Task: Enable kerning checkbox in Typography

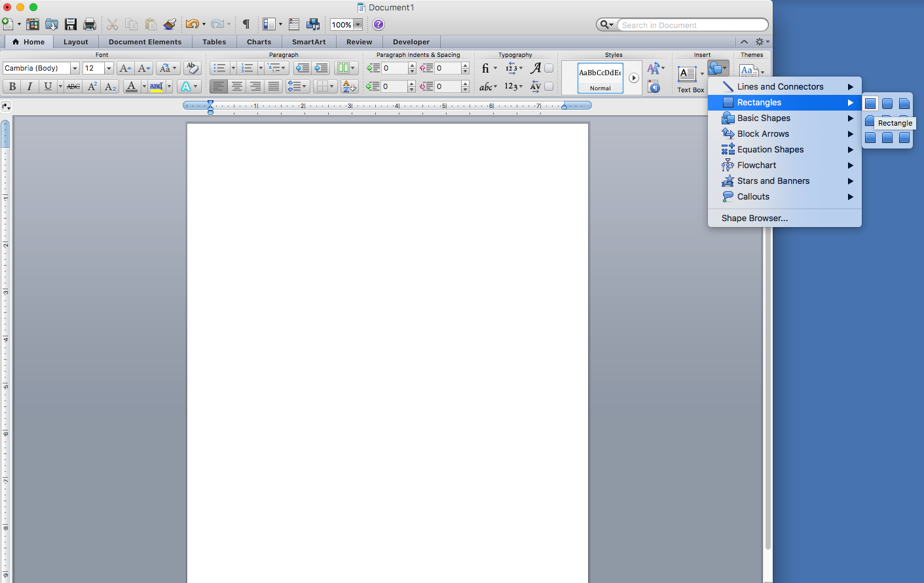Action: [549, 86]
